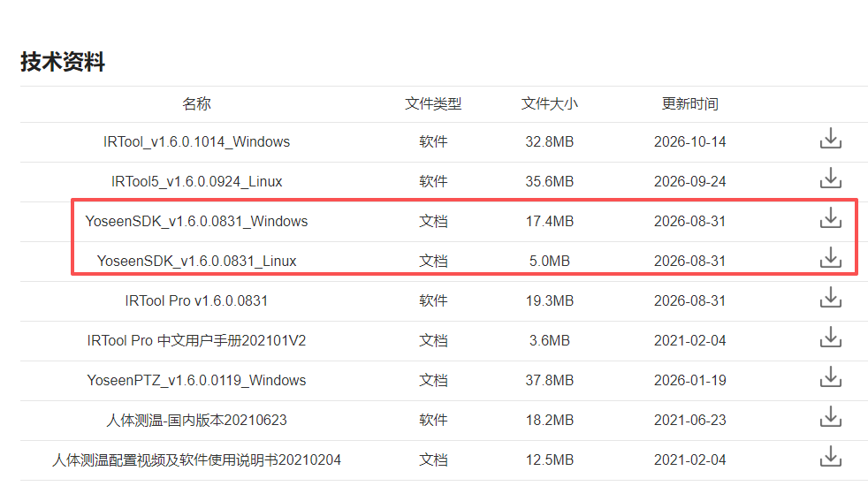Click the 文件大小 column header

tap(549, 104)
